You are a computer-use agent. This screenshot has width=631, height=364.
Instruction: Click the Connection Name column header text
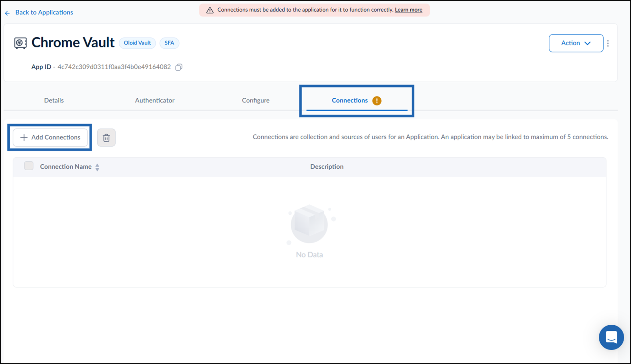66,167
